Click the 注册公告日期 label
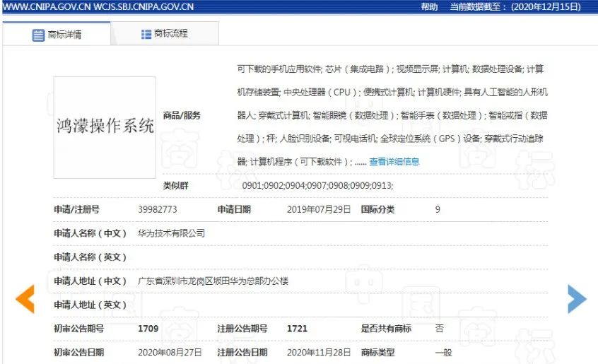598x364 pixels. 242,352
